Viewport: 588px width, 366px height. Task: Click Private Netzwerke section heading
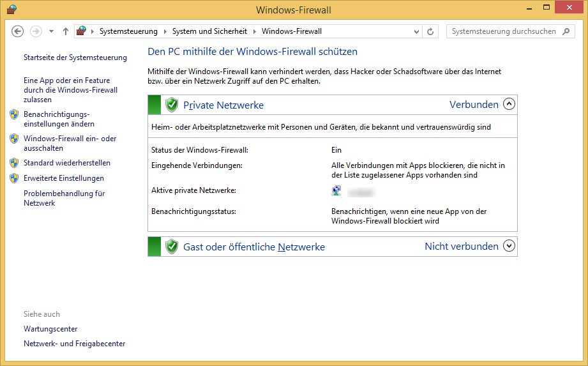pos(223,105)
